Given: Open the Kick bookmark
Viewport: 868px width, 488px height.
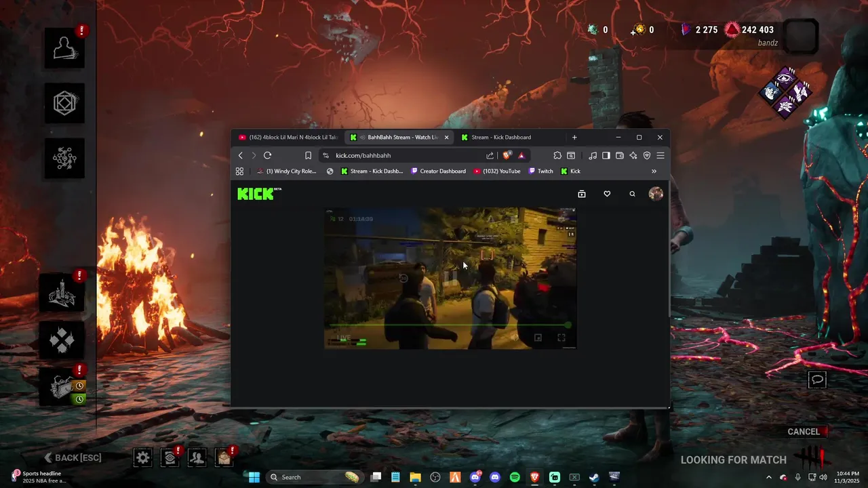Looking at the screenshot, I should tap(570, 171).
